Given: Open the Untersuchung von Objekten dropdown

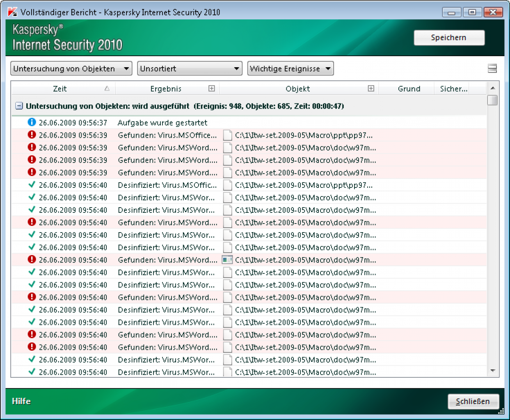Looking at the screenshot, I should pyautogui.click(x=71, y=68).
